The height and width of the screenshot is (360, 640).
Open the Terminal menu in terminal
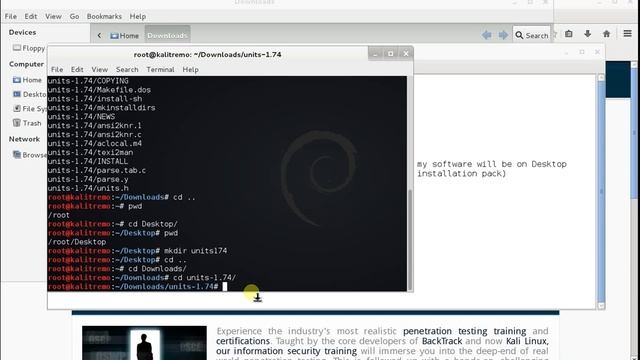point(160,69)
